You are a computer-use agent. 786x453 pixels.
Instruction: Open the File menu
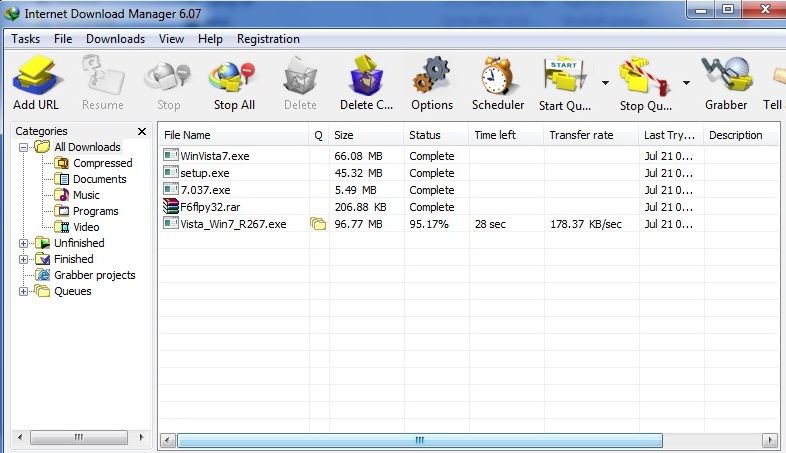[x=63, y=39]
